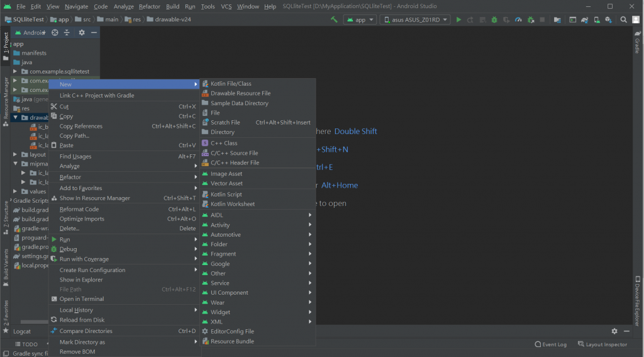
Task: Click Show in Explorer context menu entry
Action: pos(125,280)
